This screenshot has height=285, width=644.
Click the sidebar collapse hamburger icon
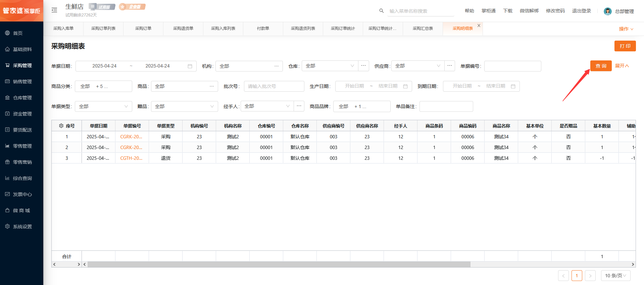click(x=54, y=10)
